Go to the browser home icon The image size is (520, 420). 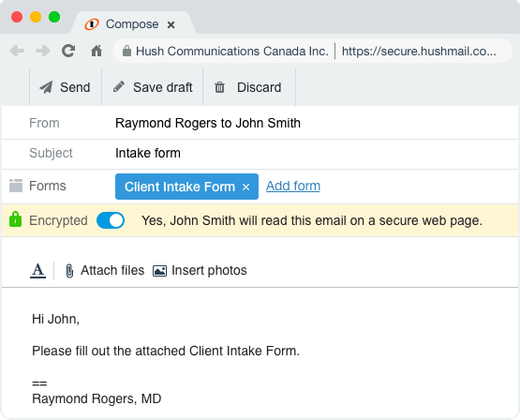97,51
